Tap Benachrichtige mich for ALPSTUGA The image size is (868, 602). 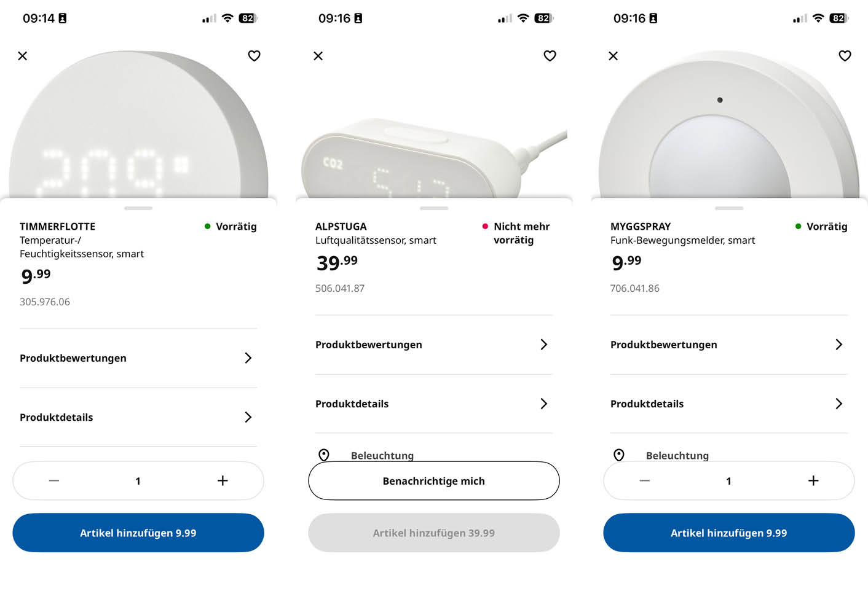click(x=433, y=481)
